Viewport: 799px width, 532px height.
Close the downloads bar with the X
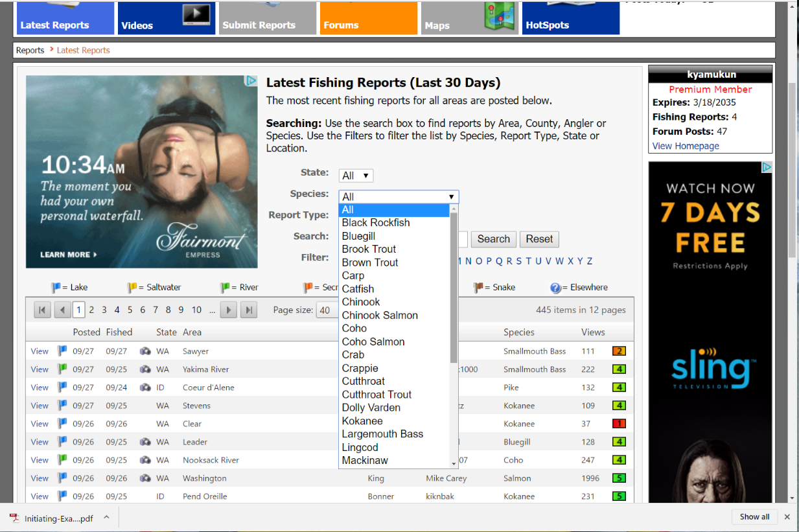[x=787, y=517]
